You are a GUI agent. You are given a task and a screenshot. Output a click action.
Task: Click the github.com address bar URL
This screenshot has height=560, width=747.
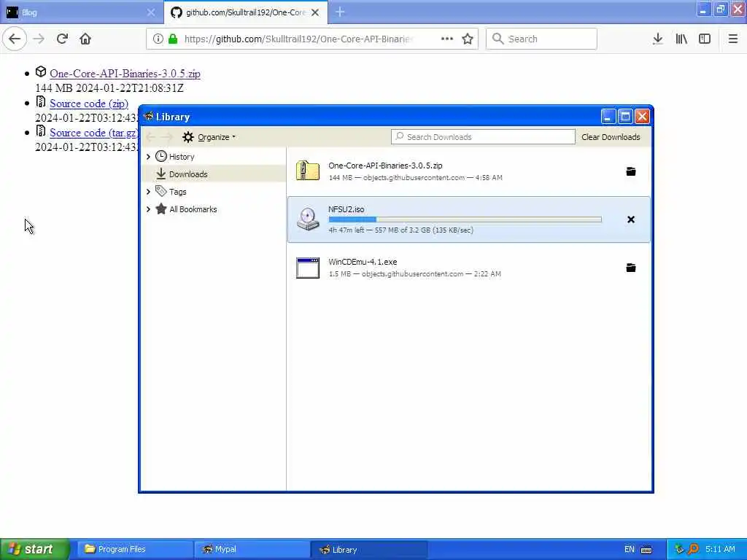click(x=298, y=39)
